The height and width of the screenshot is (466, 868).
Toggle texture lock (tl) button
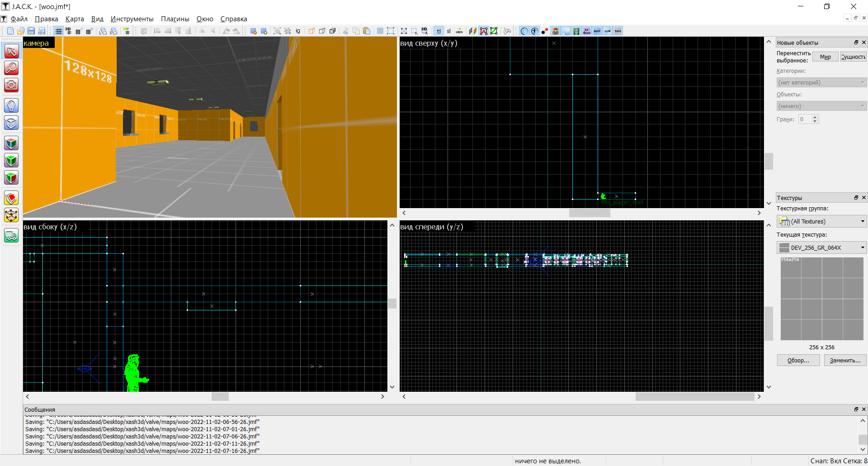(439, 31)
